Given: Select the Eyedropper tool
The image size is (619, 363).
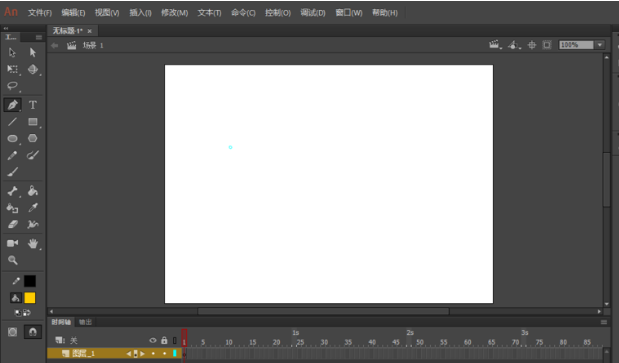Looking at the screenshot, I should pyautogui.click(x=33, y=208).
